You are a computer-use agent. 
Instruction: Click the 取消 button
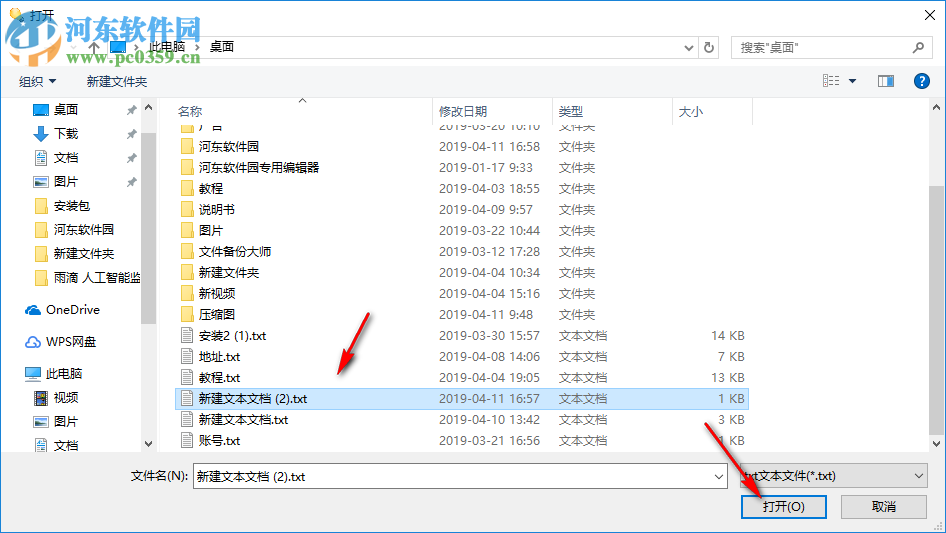pyautogui.click(x=884, y=506)
